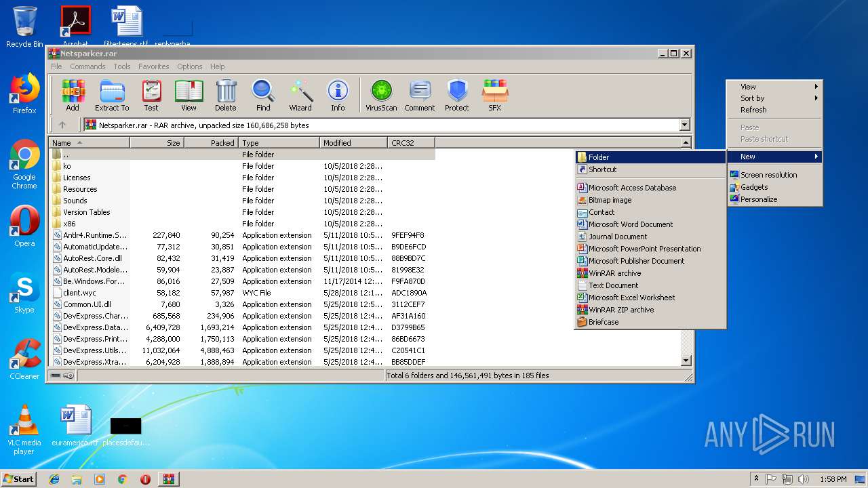The width and height of the screenshot is (868, 488).
Task: Open the CCleaner desktop shortcut
Action: tap(24, 359)
